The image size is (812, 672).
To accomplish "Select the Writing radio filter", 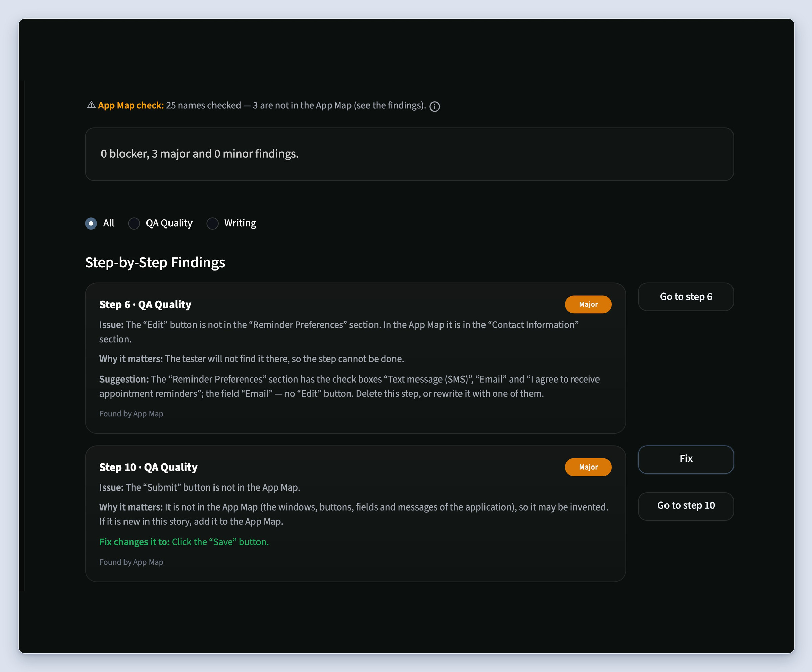I will coord(213,223).
